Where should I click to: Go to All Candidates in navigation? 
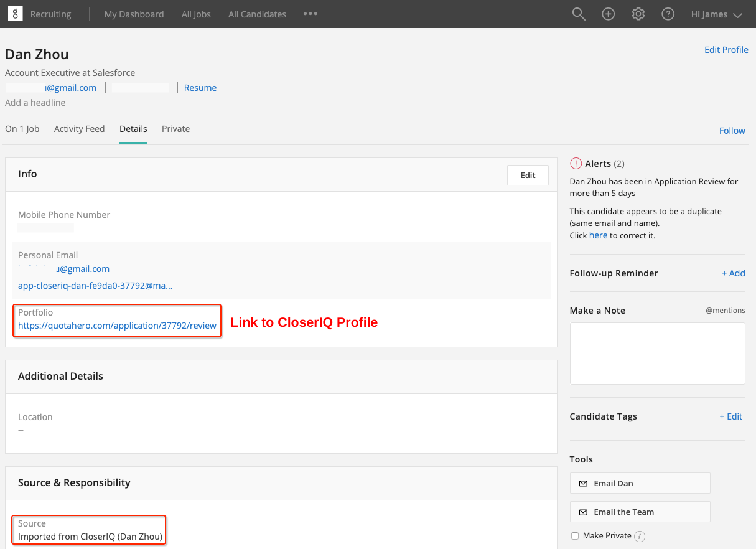pos(257,14)
